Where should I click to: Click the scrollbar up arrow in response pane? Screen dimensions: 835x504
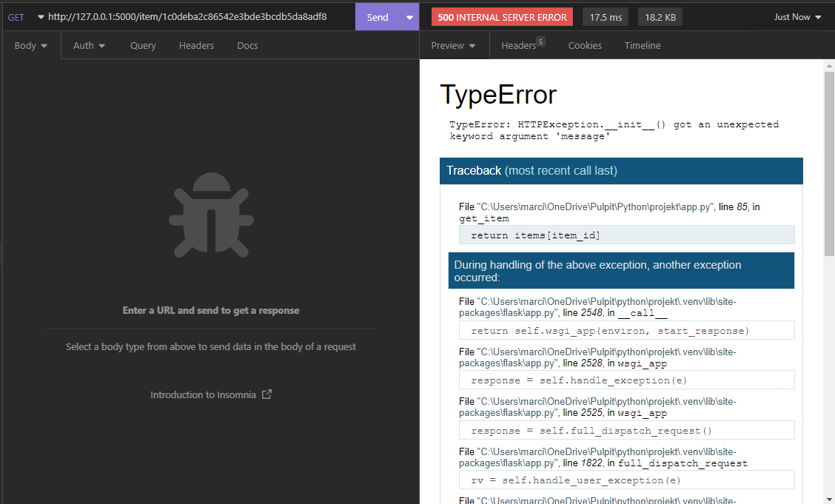[829, 65]
